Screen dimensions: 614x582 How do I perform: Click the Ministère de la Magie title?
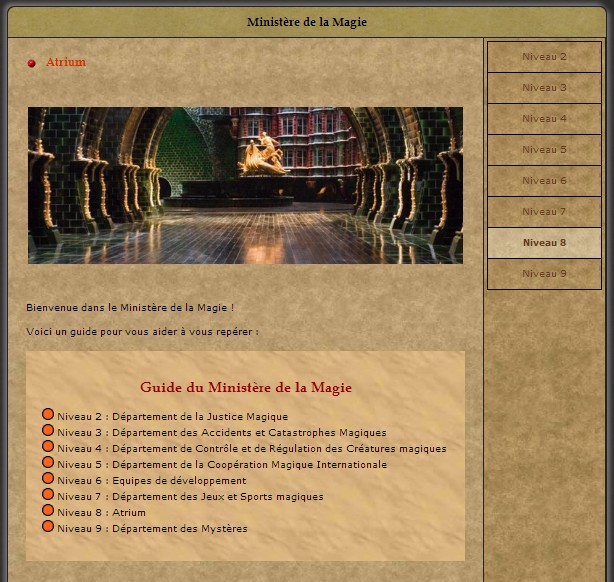point(307,22)
